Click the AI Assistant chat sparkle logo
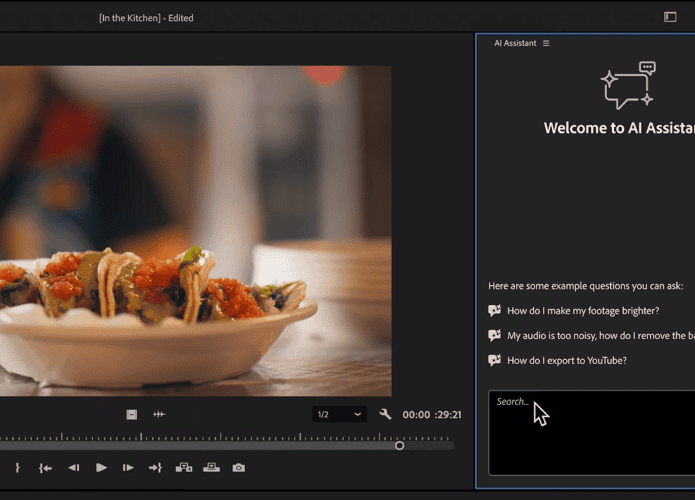This screenshot has height=500, width=695. (628, 85)
